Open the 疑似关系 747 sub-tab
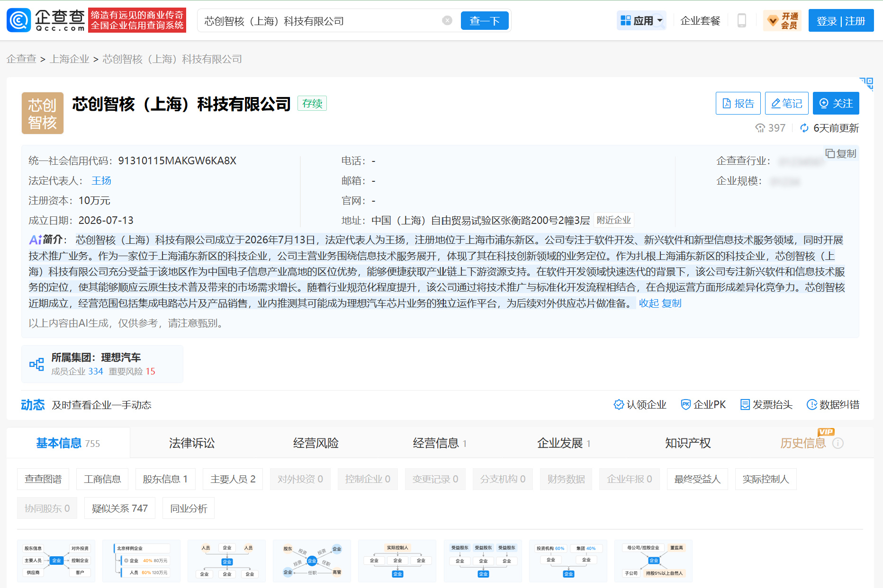 120,508
